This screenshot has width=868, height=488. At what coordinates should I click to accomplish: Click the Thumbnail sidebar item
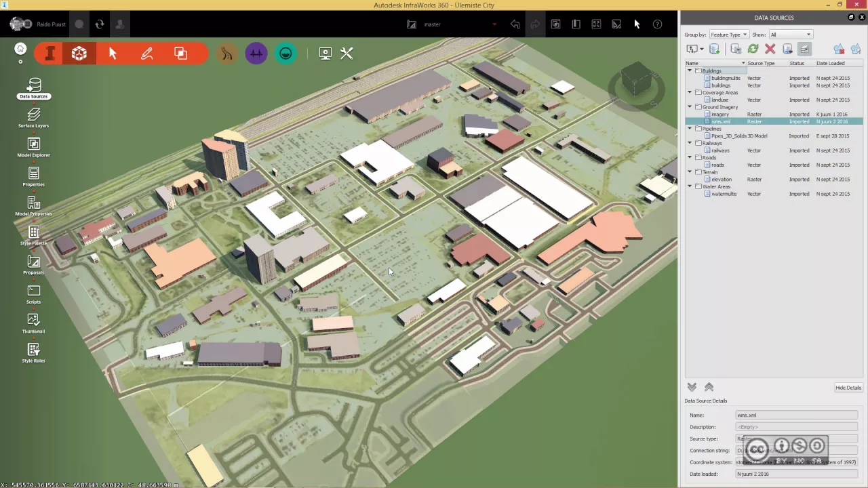pos(34,324)
